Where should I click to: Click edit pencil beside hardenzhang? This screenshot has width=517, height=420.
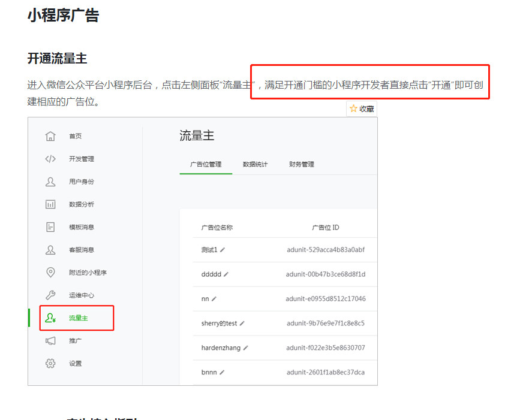tap(246, 348)
